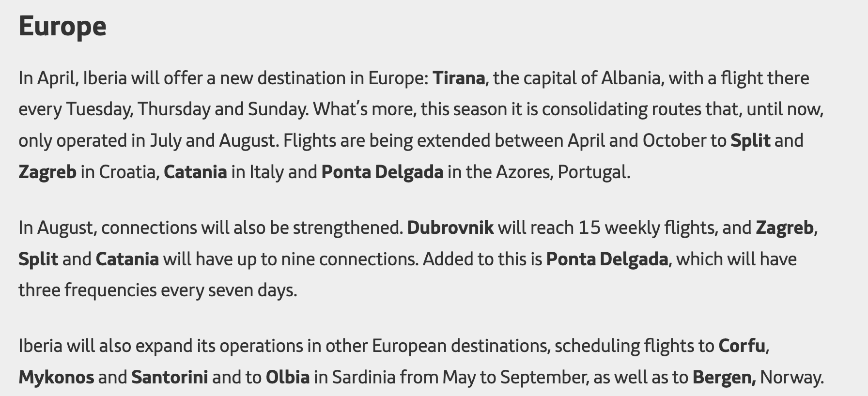Click Ponta Delgada before 'in the Azores'

[x=382, y=172]
